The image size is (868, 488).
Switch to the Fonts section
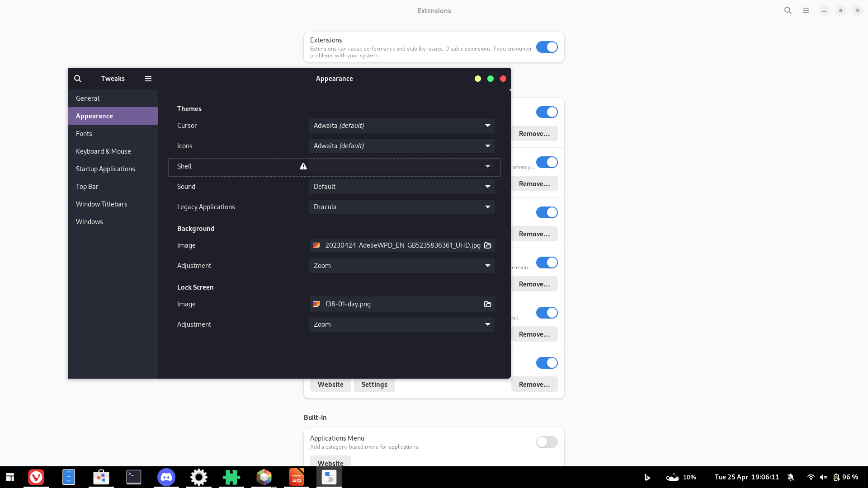click(x=84, y=134)
